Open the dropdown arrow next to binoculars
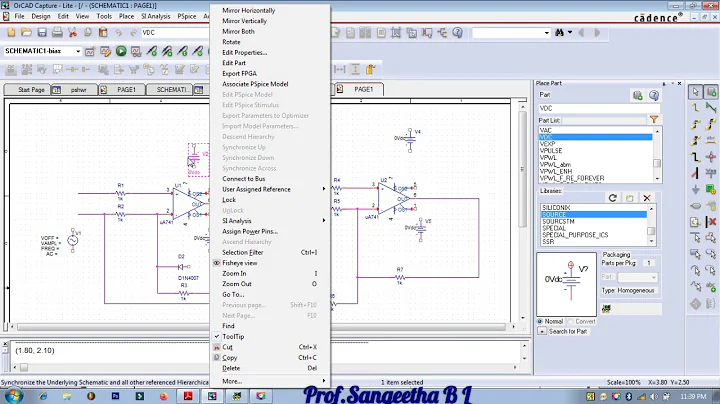This screenshot has width=720, height=404. pos(570,32)
